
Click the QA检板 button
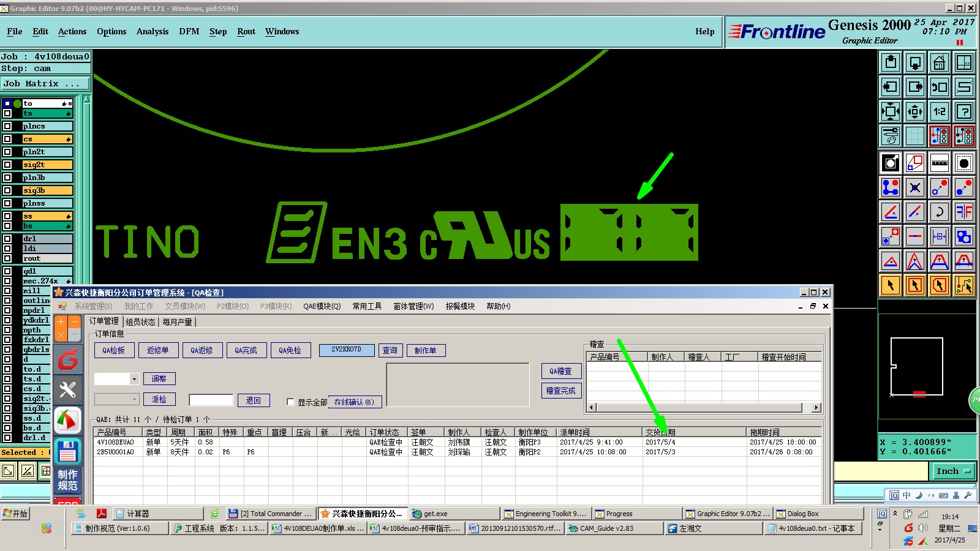pyautogui.click(x=114, y=350)
